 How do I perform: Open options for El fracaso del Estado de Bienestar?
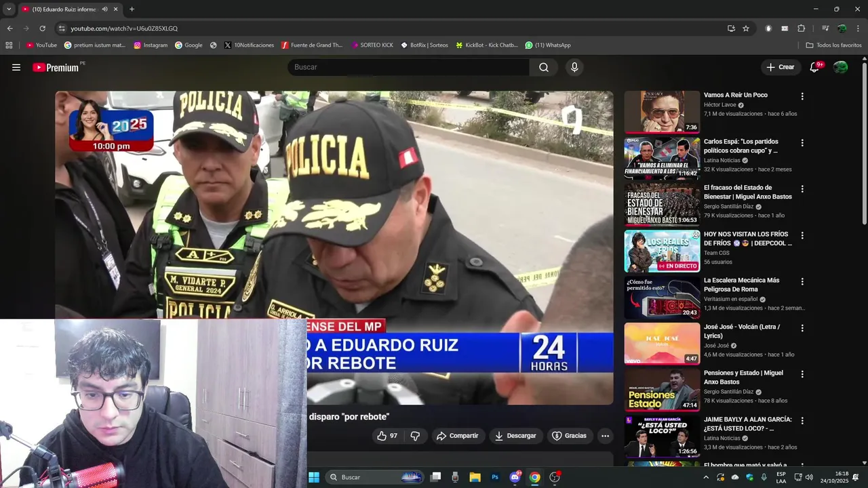[802, 189]
